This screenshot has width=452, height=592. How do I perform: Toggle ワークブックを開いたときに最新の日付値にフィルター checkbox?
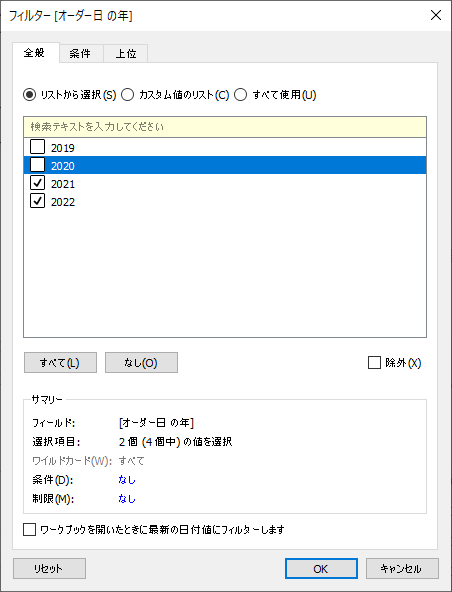[x=29, y=530]
